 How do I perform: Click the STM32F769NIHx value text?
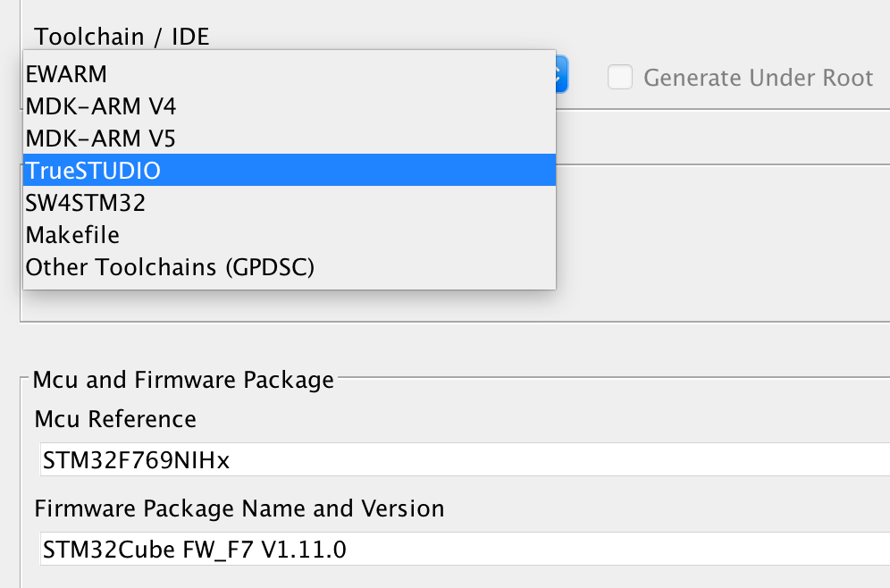coord(136,459)
